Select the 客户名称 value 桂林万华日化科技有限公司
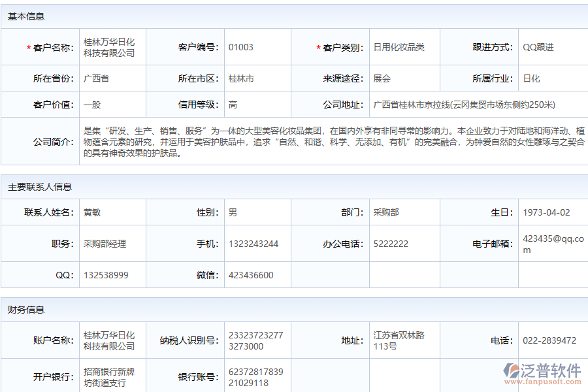Image resolution: width=588 pixels, height=392 pixels. [x=110, y=47]
